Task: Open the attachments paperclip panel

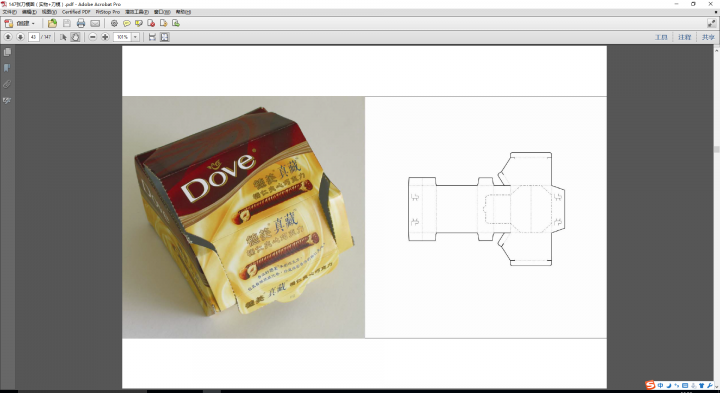Action: point(7,84)
